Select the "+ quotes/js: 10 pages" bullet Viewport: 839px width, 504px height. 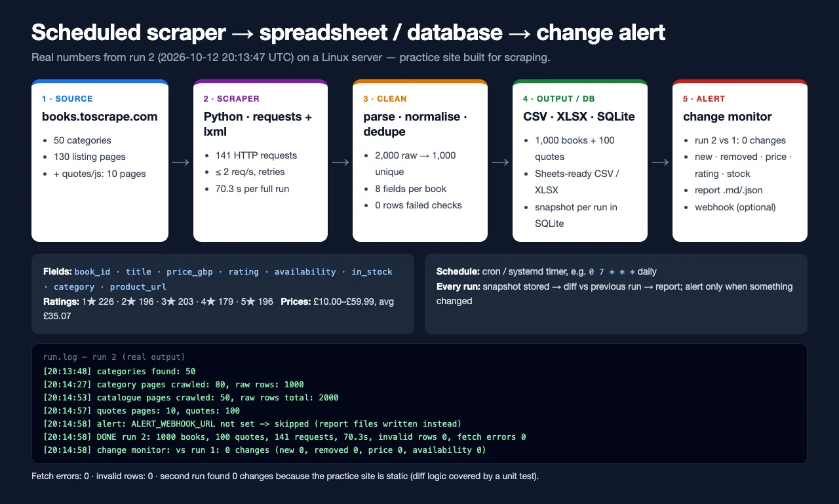tap(100, 174)
